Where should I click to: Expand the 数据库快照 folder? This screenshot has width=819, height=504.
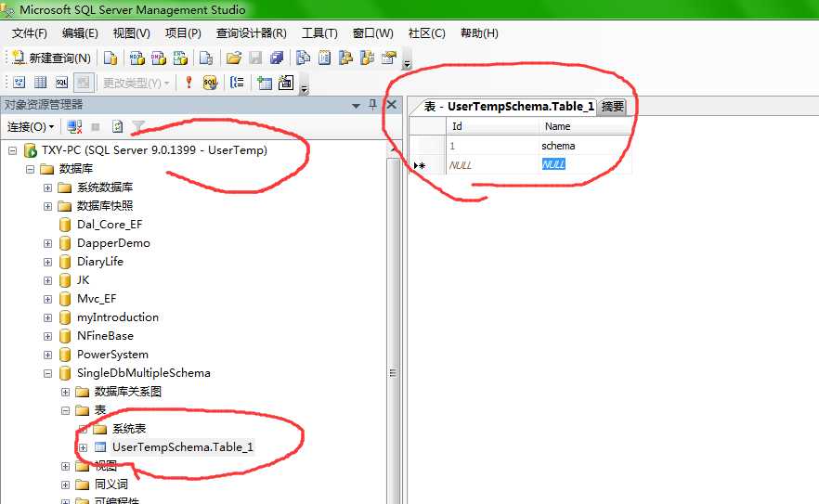point(47,206)
